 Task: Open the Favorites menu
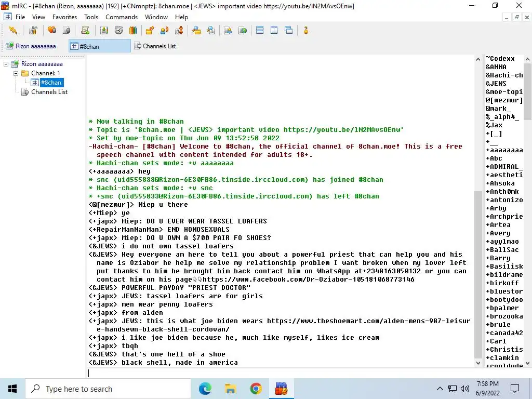[x=64, y=17]
